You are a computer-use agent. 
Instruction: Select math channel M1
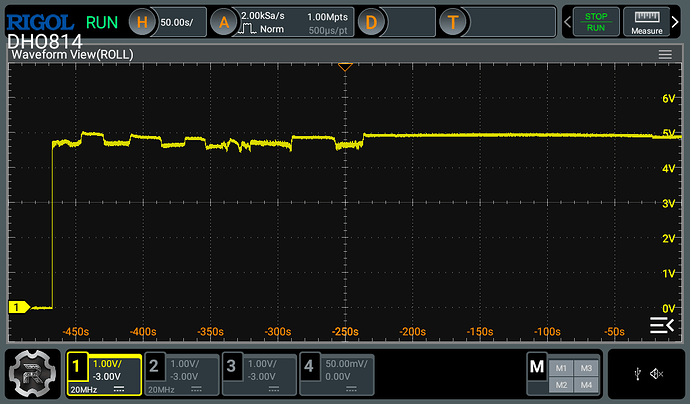click(x=560, y=366)
